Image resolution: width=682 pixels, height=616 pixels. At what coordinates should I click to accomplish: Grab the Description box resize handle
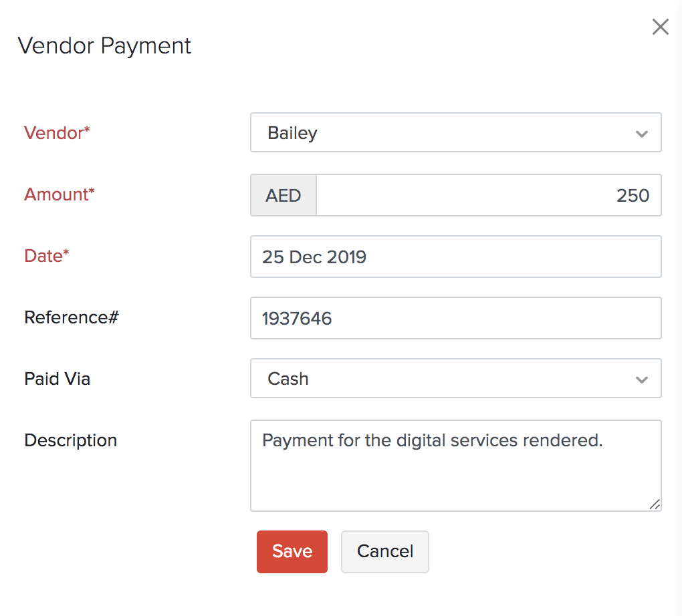655,504
